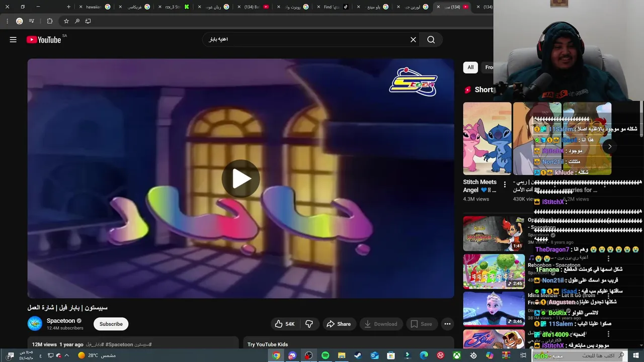The height and width of the screenshot is (362, 644).
Task: Expand the system tray hidden icons chevron
Action: (66, 355)
